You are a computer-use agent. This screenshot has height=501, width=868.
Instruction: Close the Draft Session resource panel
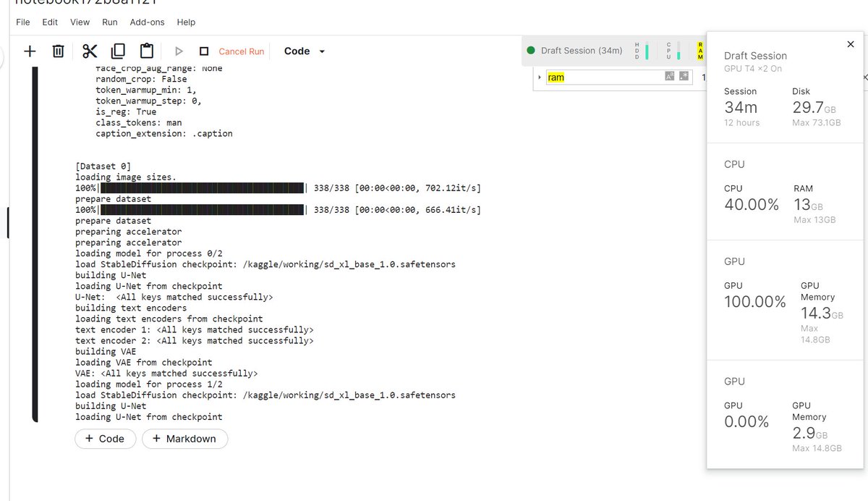tap(851, 45)
